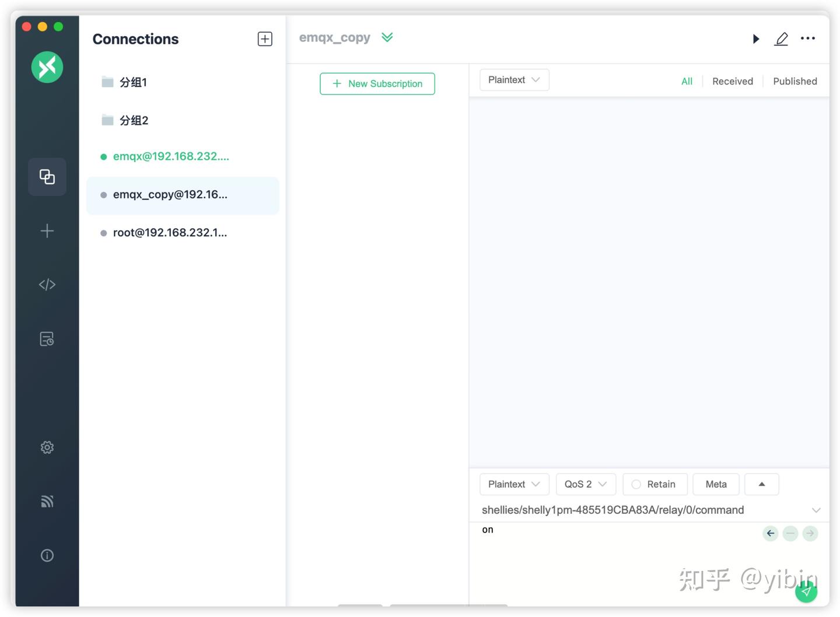The width and height of the screenshot is (840, 617).
Task: Click the topic input containing shellies relay command
Action: pos(612,510)
